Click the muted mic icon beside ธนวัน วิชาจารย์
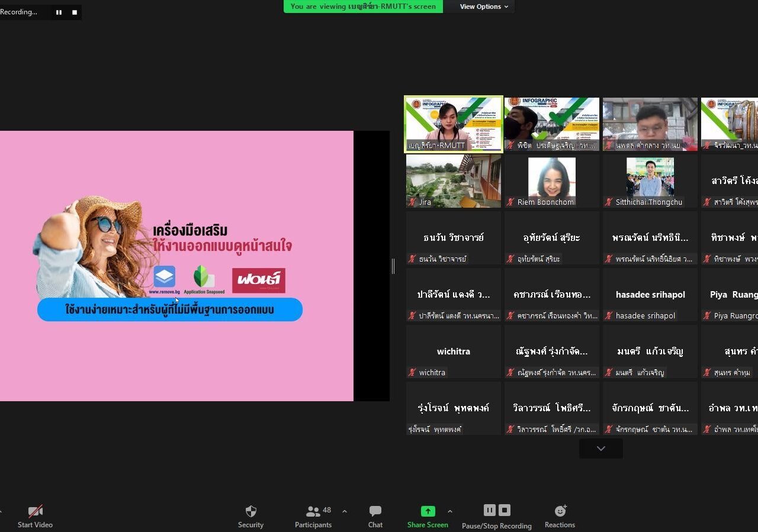This screenshot has height=532, width=758. (x=412, y=259)
